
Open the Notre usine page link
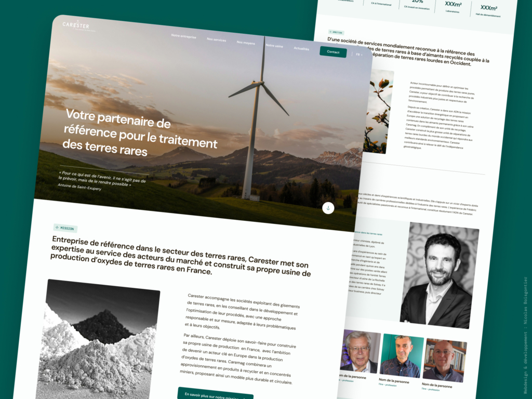point(274,46)
